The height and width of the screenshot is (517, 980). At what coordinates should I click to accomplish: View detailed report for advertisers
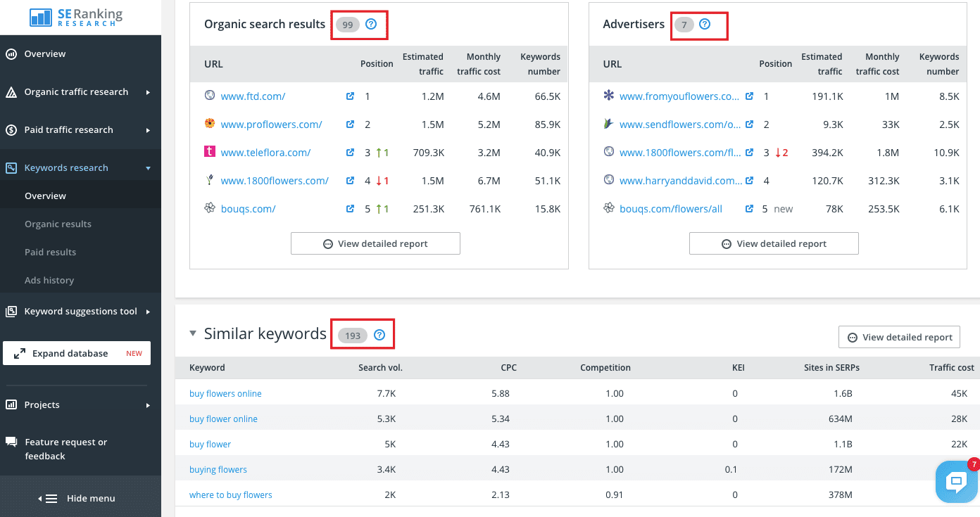tap(774, 243)
